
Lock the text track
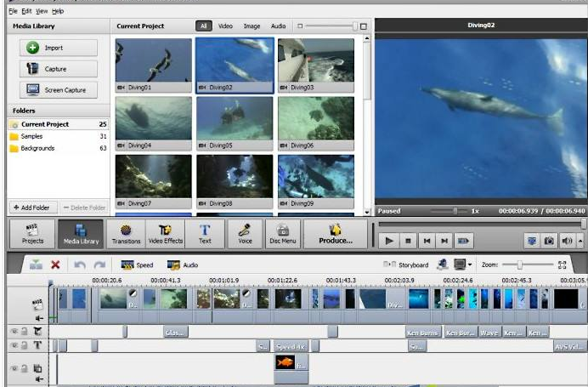click(x=25, y=345)
